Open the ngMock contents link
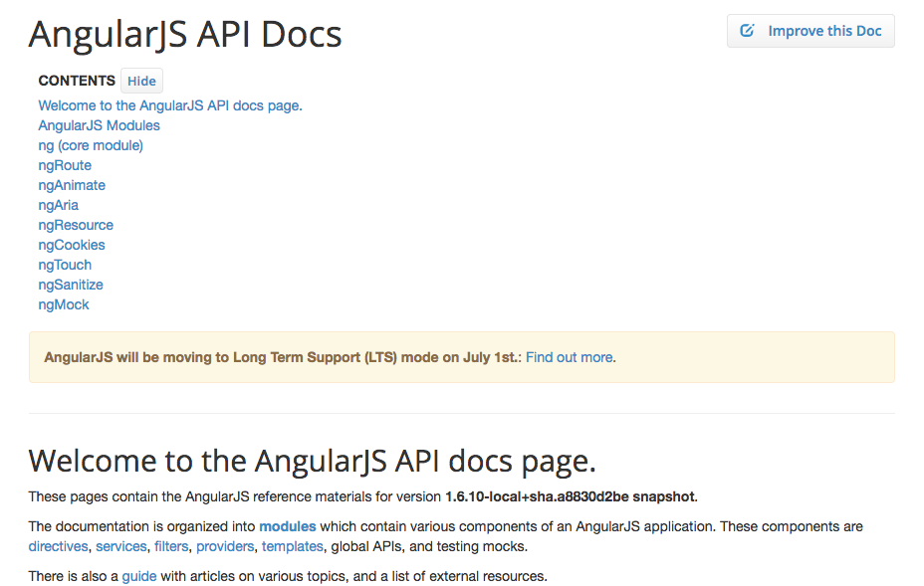The width and height of the screenshot is (924, 586). pos(64,304)
